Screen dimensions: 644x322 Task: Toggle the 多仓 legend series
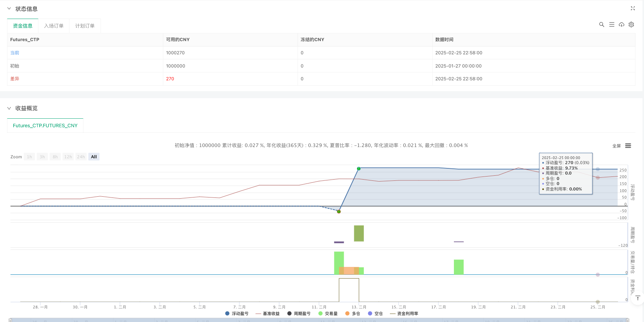[353, 313]
